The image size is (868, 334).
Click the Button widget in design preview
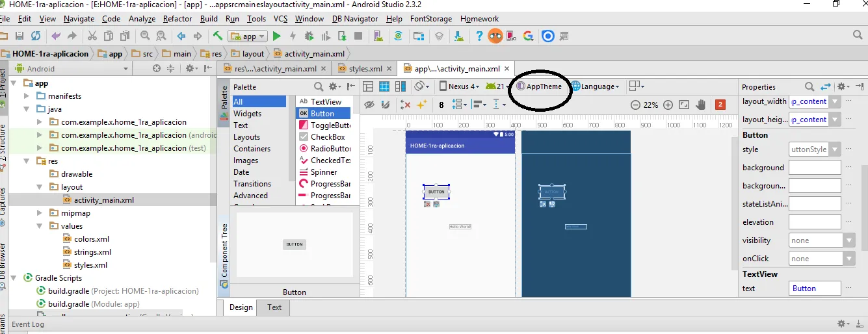436,192
